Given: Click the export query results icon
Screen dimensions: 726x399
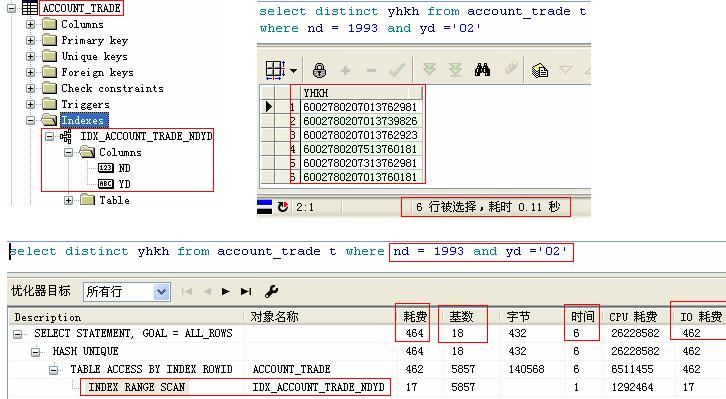Looking at the screenshot, I should 540,71.
